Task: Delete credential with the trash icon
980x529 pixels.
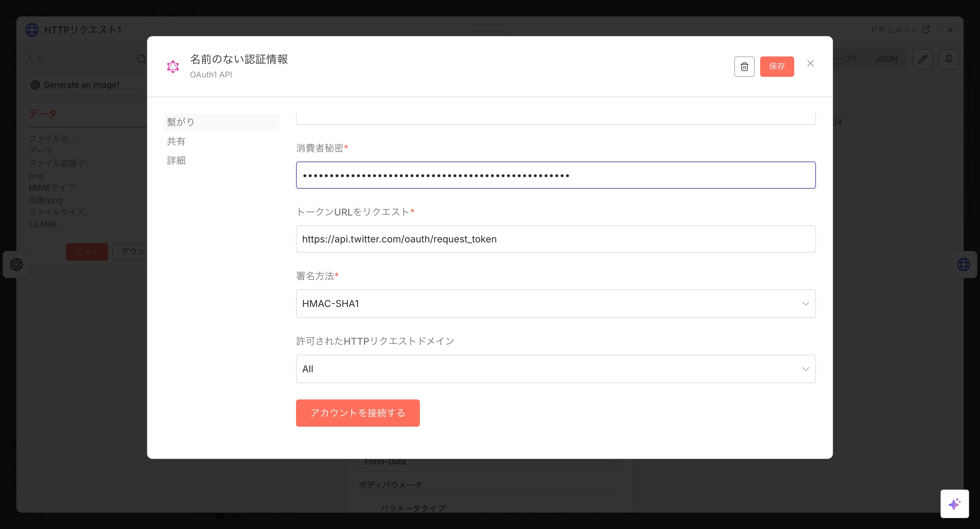Action: point(744,67)
